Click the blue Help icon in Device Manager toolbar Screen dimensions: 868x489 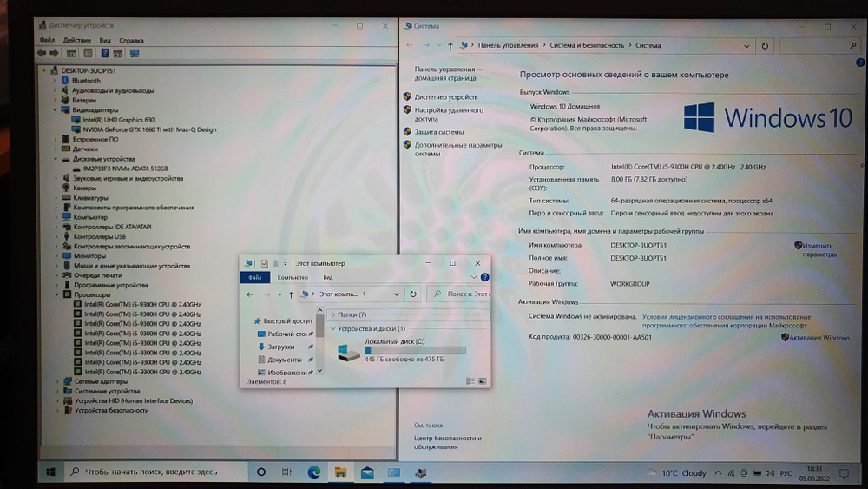[x=104, y=53]
